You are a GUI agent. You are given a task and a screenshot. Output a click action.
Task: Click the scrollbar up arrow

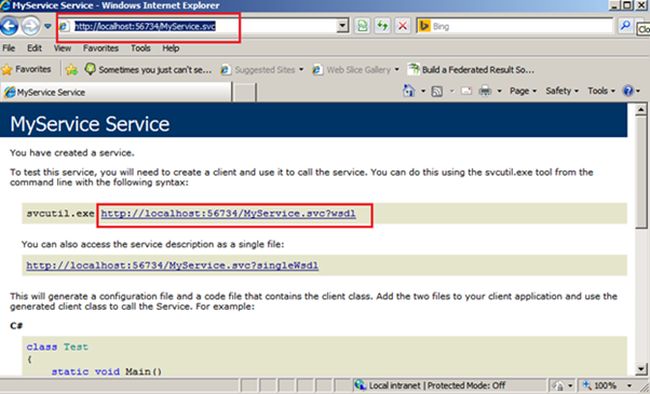tap(641, 109)
